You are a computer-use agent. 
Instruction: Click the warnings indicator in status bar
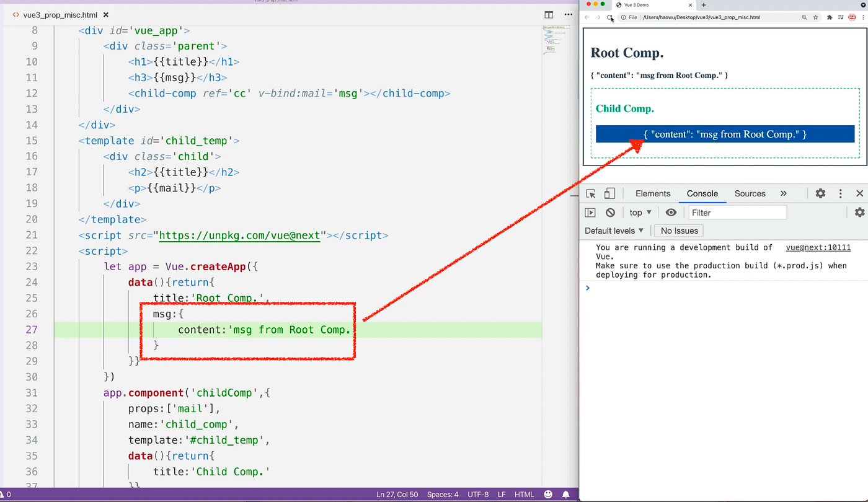click(x=6, y=495)
